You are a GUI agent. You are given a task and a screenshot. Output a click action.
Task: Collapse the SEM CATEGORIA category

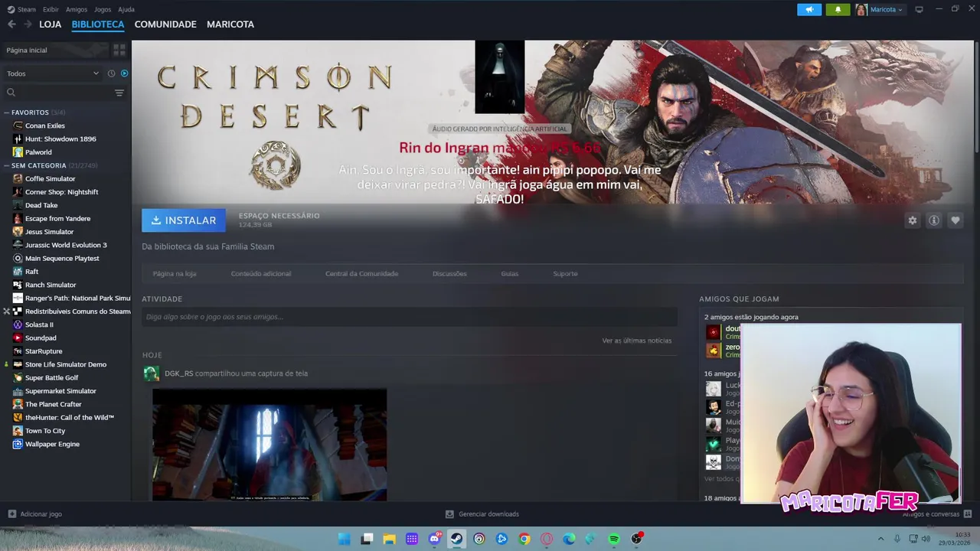point(6,165)
